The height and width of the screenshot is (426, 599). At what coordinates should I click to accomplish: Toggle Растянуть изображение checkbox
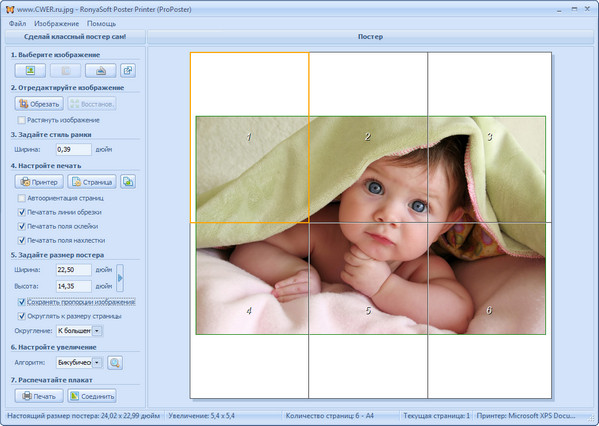(x=22, y=120)
